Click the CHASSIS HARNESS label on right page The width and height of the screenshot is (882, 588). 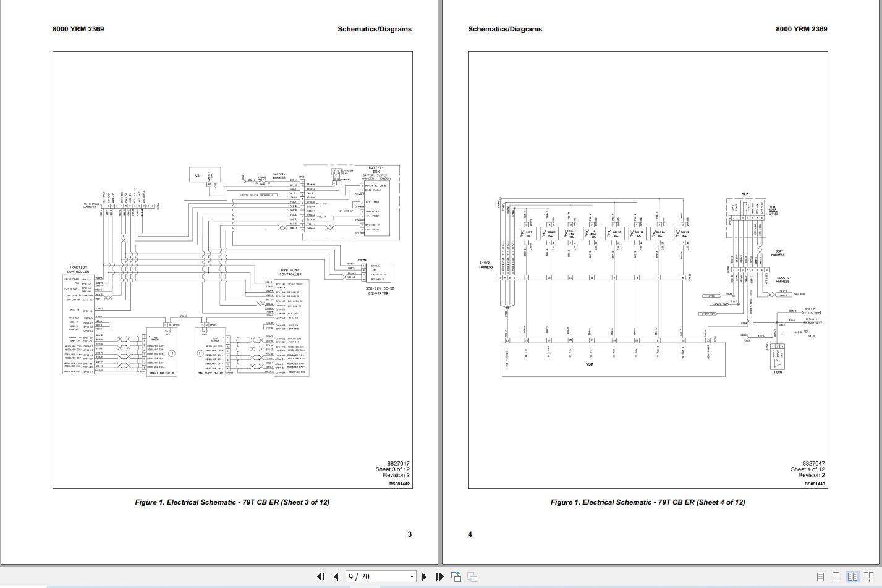click(782, 280)
